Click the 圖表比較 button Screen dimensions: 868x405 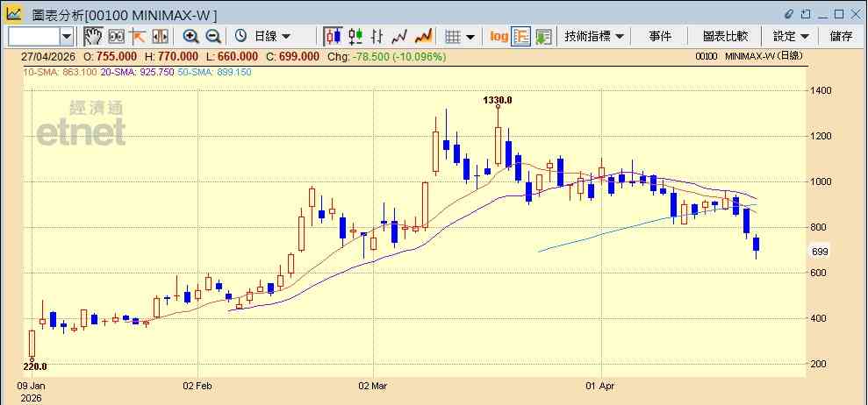pyautogui.click(x=725, y=37)
